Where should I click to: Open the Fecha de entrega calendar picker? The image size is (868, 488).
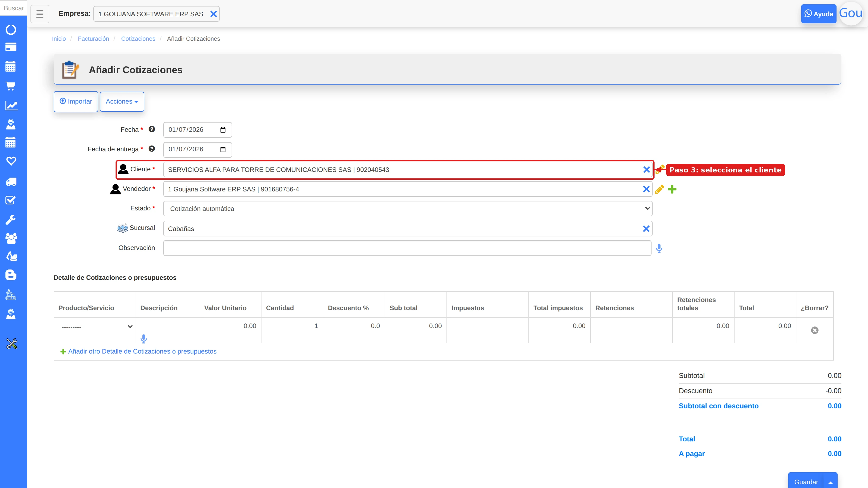point(223,150)
